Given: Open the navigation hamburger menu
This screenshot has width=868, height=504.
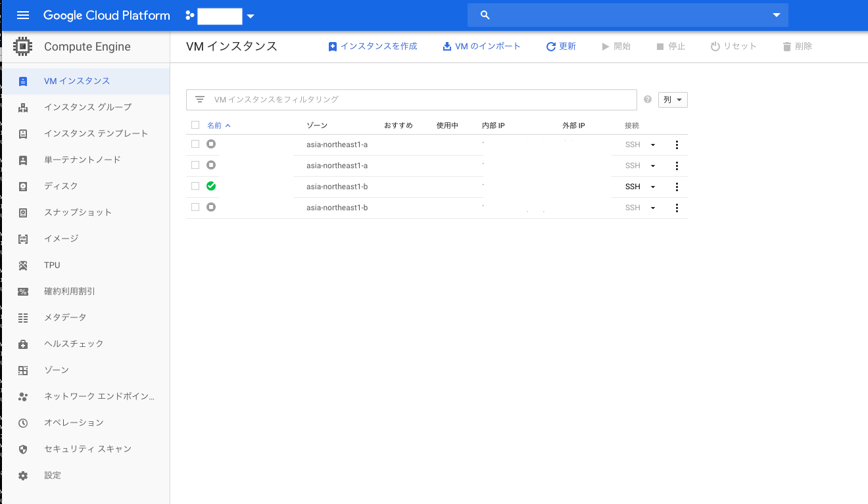Looking at the screenshot, I should click(23, 15).
